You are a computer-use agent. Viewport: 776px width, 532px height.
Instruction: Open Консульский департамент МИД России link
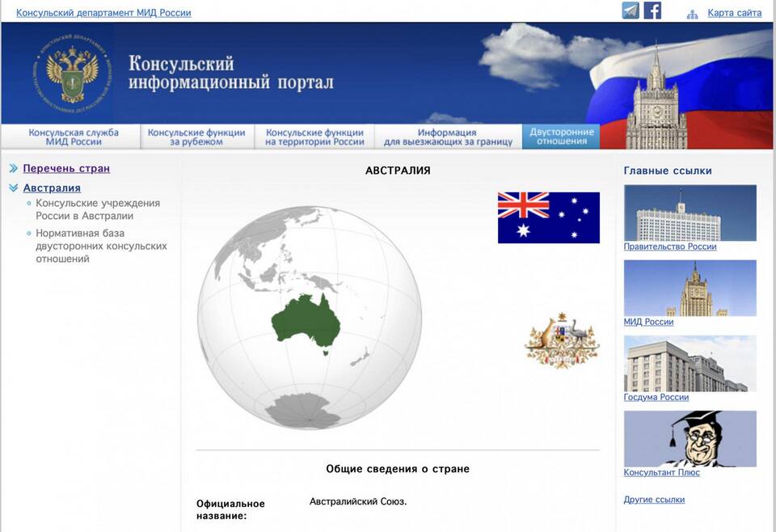(x=103, y=13)
